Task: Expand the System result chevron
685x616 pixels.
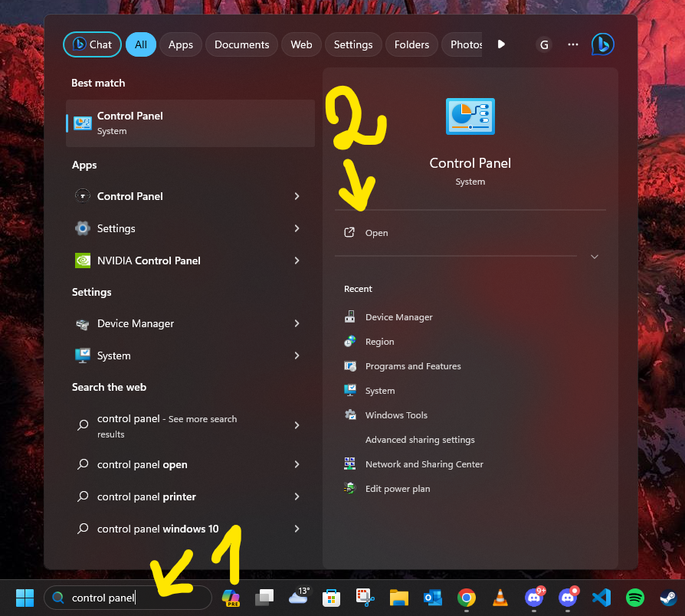Action: (x=297, y=356)
